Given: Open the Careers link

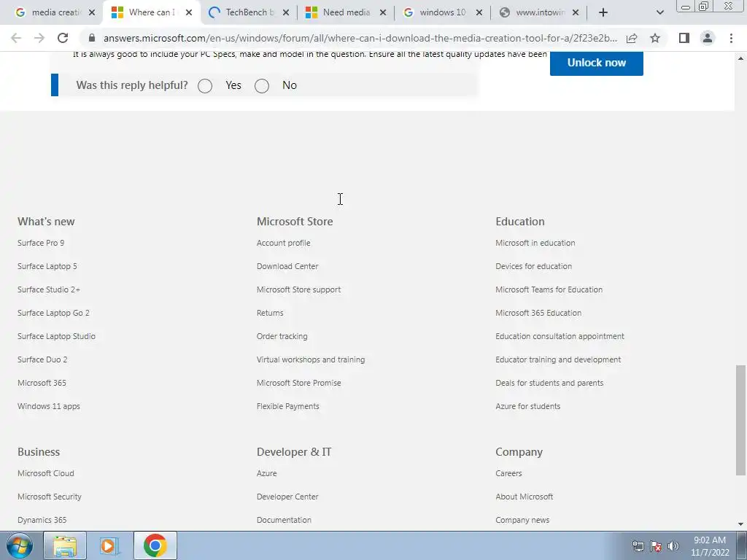Looking at the screenshot, I should (508, 473).
